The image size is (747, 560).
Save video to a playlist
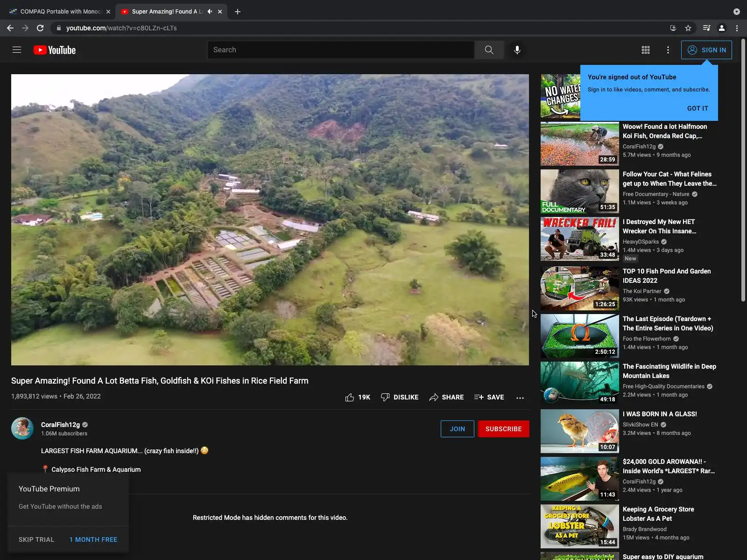coord(489,397)
